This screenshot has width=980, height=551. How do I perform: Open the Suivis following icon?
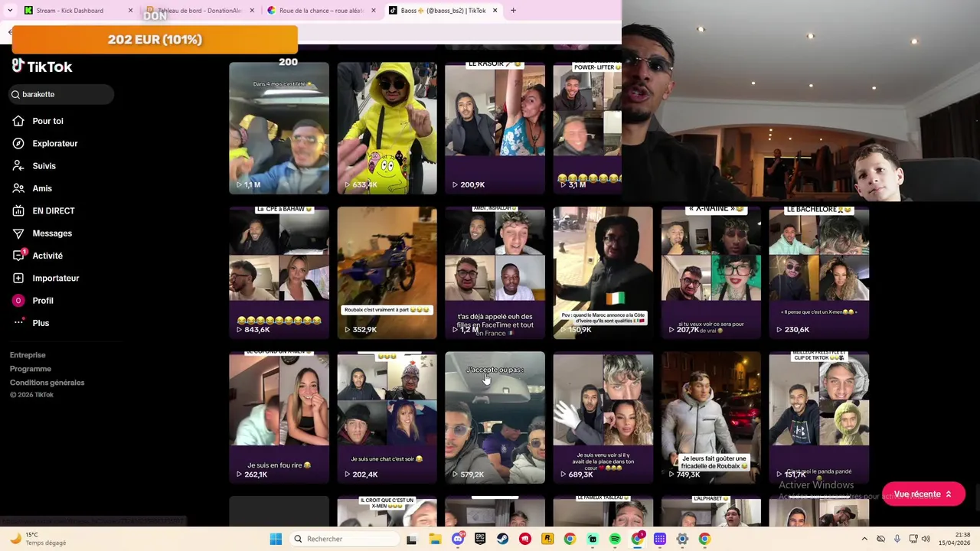coord(18,165)
